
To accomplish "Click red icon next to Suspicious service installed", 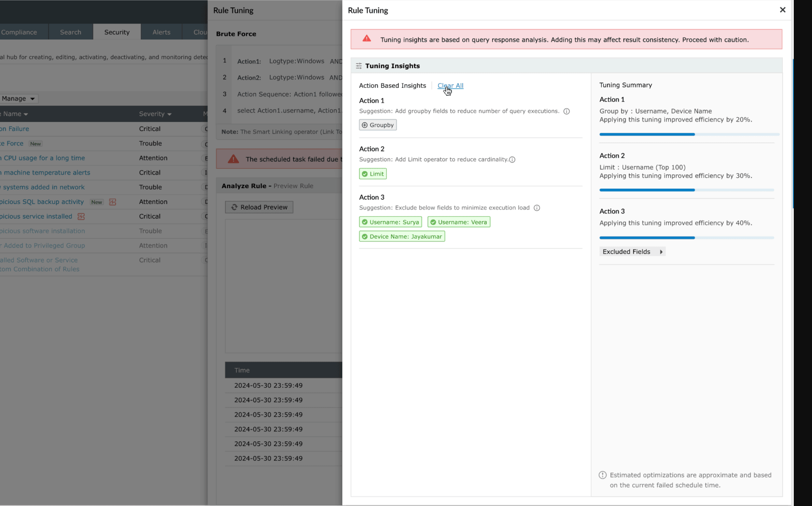I will [x=81, y=217].
